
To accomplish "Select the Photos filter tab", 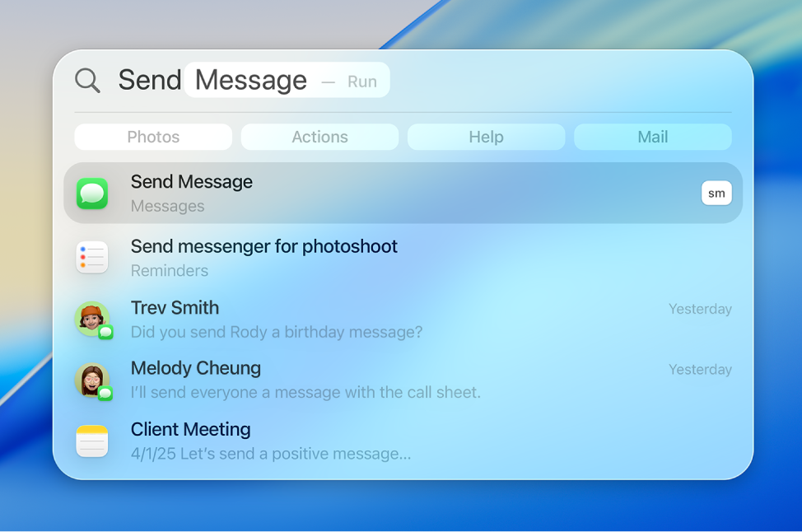I will pos(153,137).
